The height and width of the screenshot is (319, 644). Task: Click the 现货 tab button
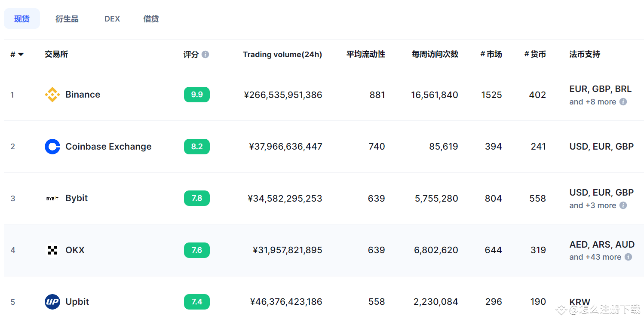(21, 18)
